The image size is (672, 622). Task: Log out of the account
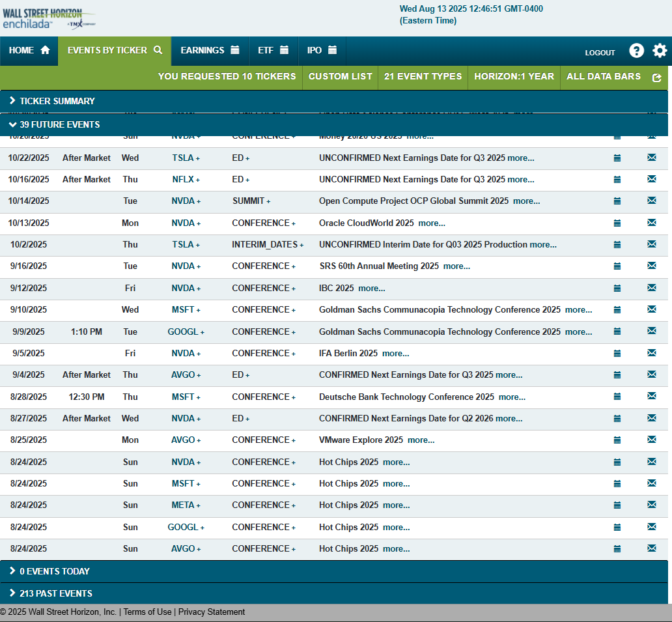600,53
